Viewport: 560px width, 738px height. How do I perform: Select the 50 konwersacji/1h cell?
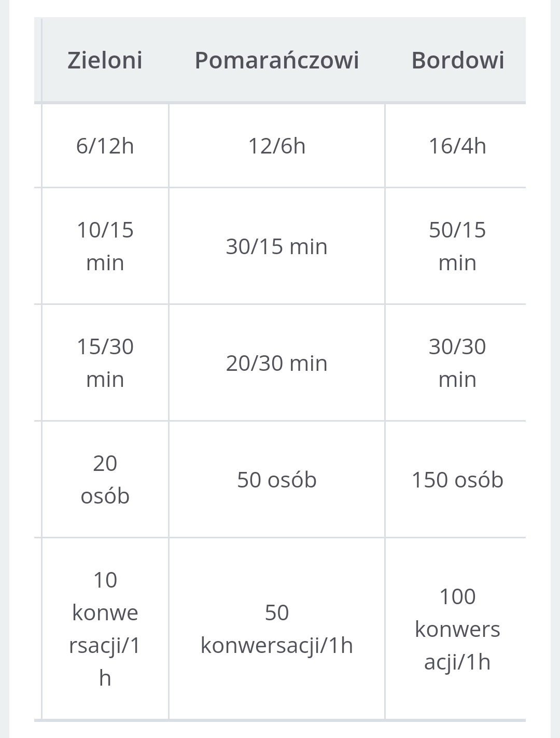276,629
